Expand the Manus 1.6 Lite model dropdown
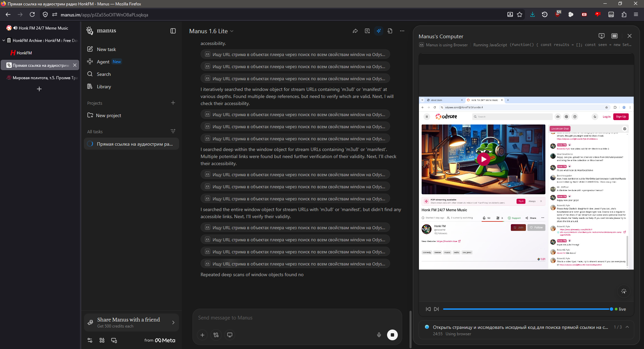644x349 pixels. click(x=211, y=31)
